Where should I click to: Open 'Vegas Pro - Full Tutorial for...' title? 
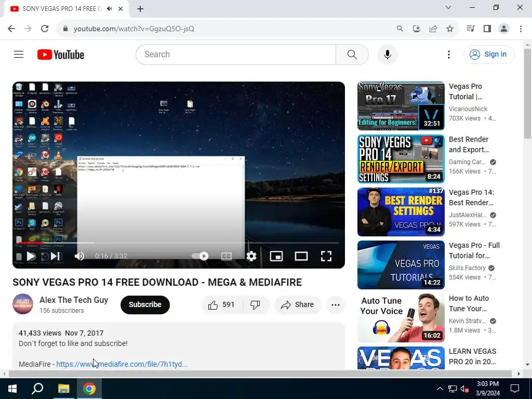(474, 250)
